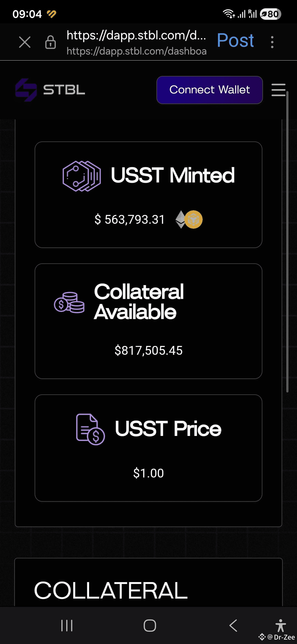The image size is (297, 644).
Task: Tap the Android back arrow
Action: pyautogui.click(x=233, y=626)
